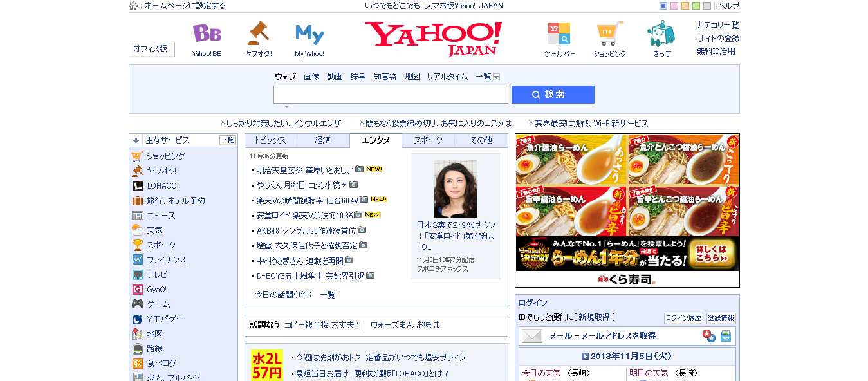Click the 天気 weather icon in sidebar
Viewport: 868px width, 381px height.
point(137,230)
